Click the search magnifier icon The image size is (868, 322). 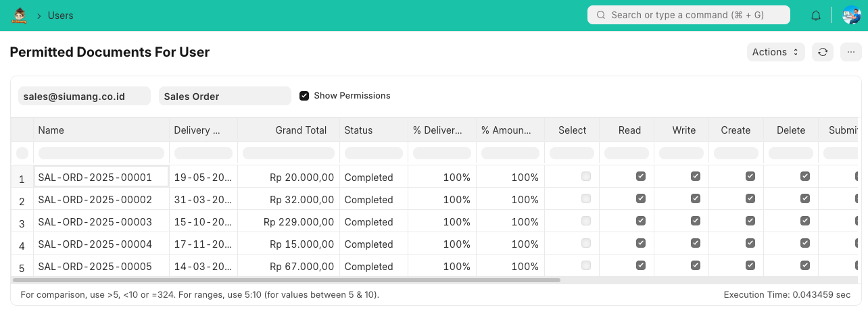600,15
